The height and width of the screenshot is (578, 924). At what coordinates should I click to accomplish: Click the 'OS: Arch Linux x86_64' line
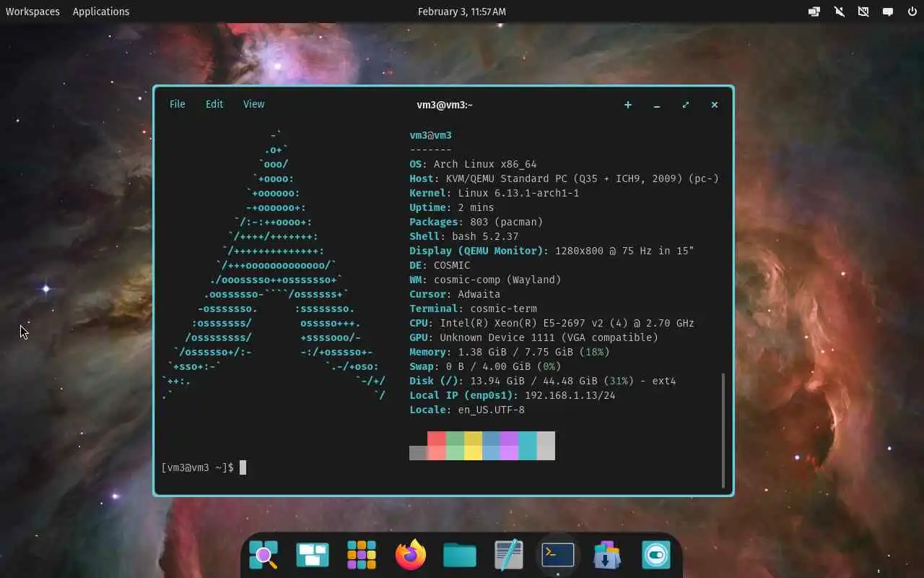tap(473, 164)
